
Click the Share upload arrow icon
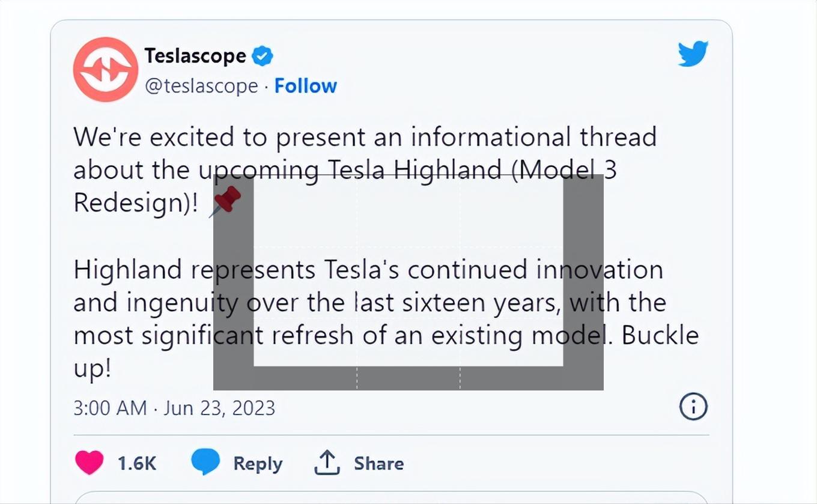coord(326,463)
